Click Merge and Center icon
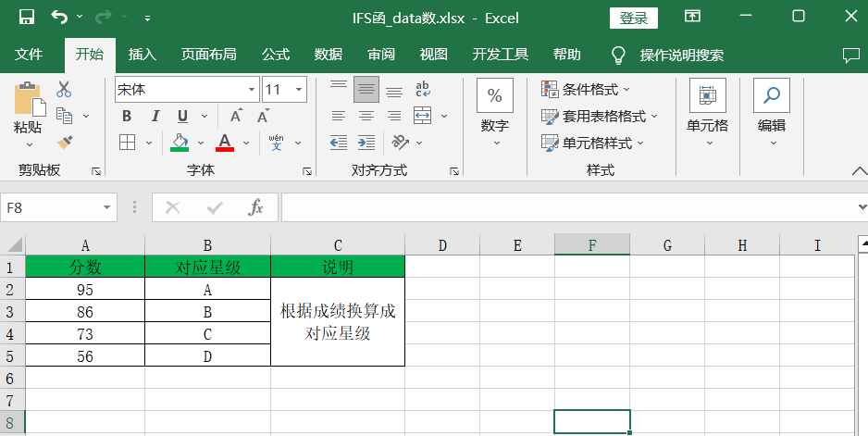 (423, 116)
